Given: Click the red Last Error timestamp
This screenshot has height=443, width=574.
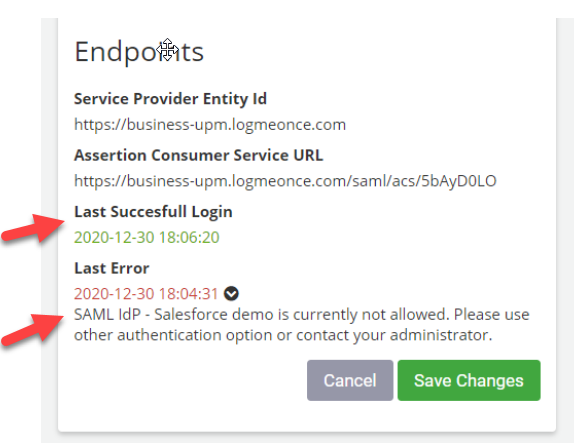Looking at the screenshot, I should click(x=146, y=294).
